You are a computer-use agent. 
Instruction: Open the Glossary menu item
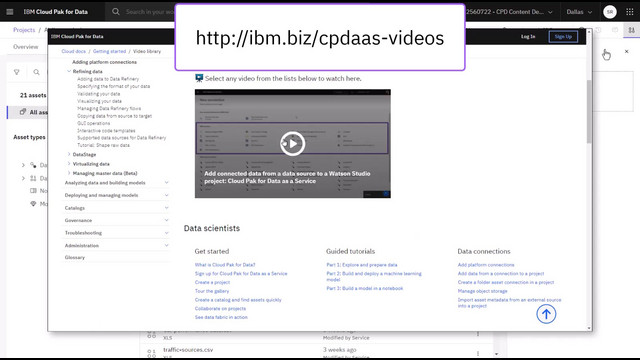tap(75, 258)
